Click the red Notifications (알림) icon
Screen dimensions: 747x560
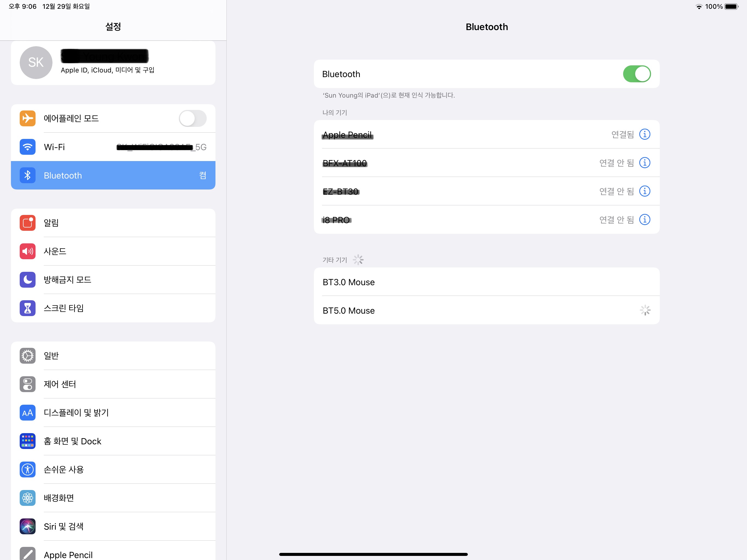click(27, 223)
